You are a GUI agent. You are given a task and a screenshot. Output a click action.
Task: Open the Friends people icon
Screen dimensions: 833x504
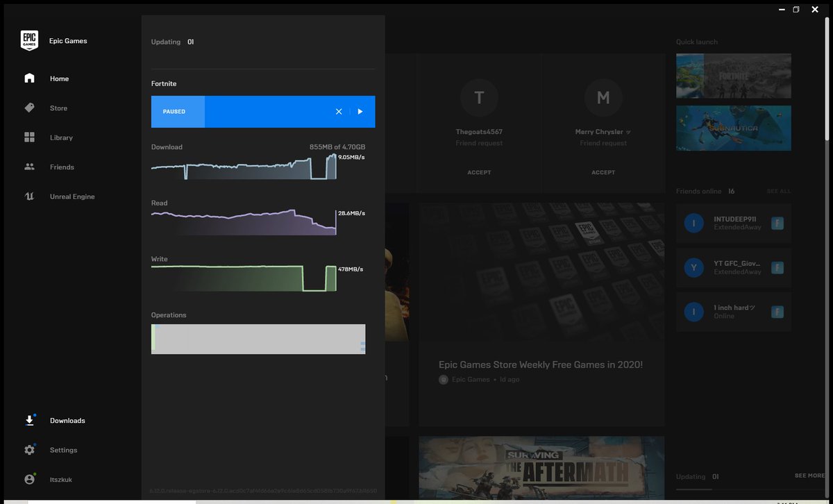29,167
